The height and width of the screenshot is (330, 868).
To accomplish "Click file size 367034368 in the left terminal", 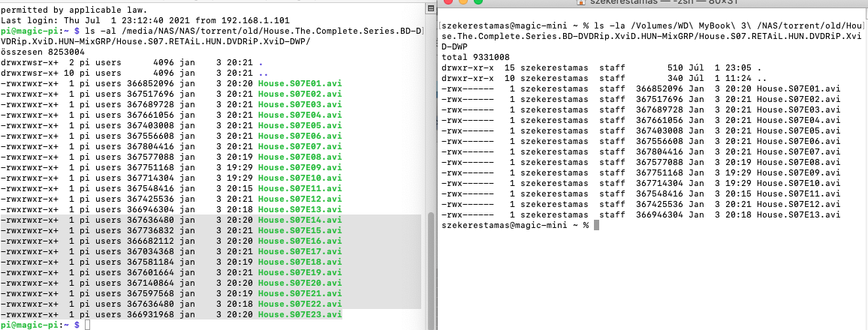I will click(151, 251).
